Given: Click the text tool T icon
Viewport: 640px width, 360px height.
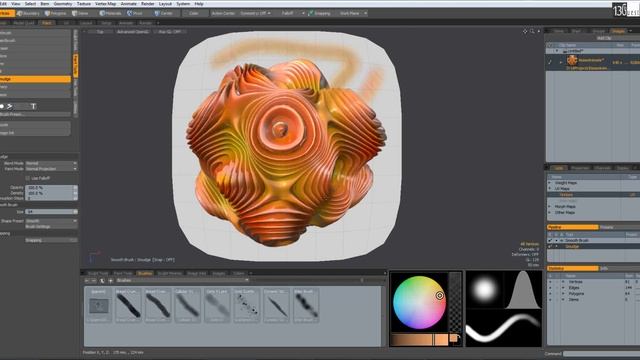Looking at the screenshot, I should (33, 107).
